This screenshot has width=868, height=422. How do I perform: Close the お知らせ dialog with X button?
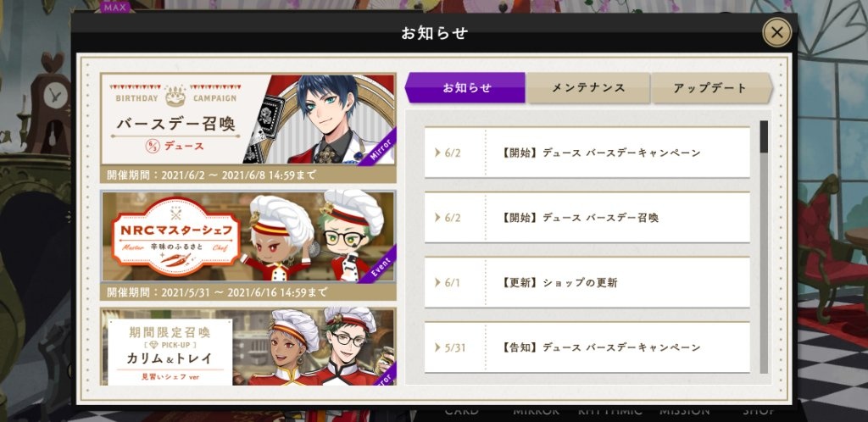pos(776,32)
